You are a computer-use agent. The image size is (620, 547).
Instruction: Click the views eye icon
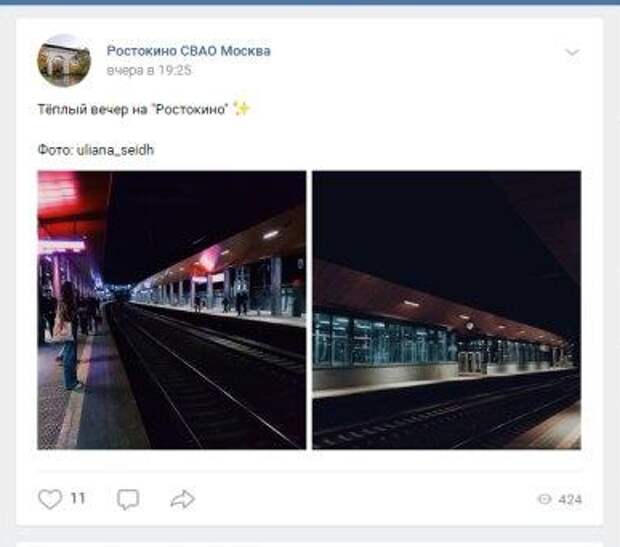(544, 499)
